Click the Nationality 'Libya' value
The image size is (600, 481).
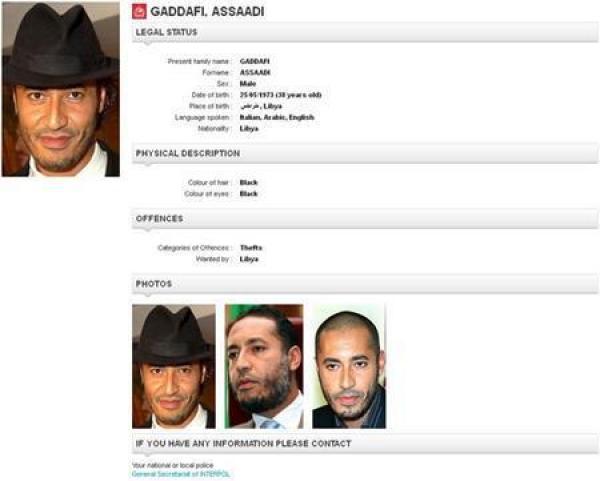tap(249, 129)
